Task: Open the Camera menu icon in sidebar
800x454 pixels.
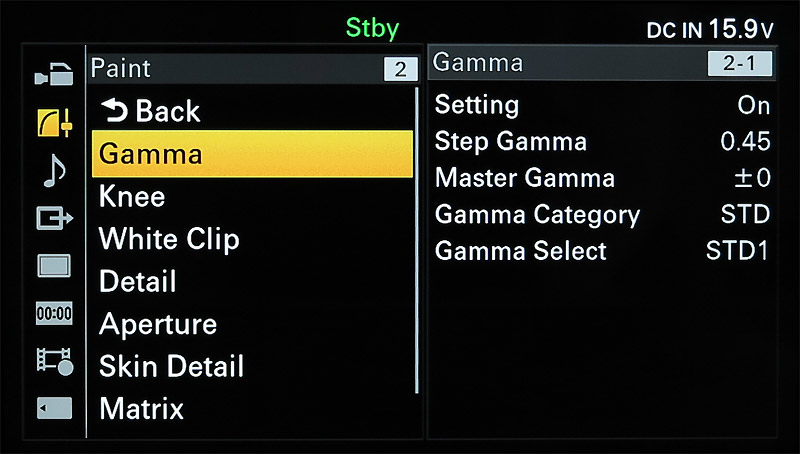Action: coord(53,73)
